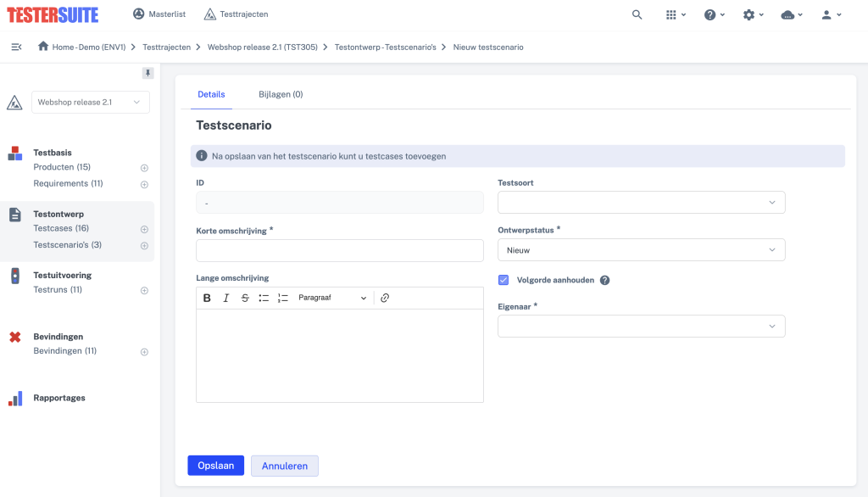Click the numbered list icon
Viewport: 868px width, 497px height.
[x=283, y=298]
